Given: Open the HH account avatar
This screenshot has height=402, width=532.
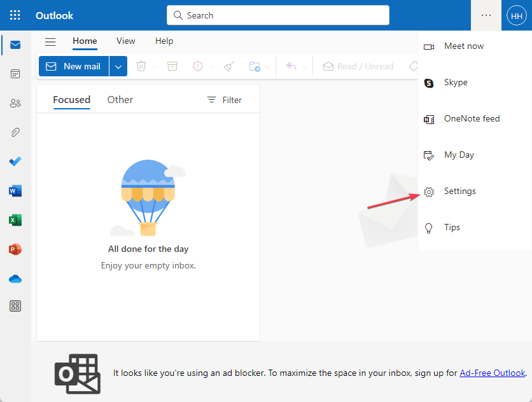Looking at the screenshot, I should click(516, 16).
